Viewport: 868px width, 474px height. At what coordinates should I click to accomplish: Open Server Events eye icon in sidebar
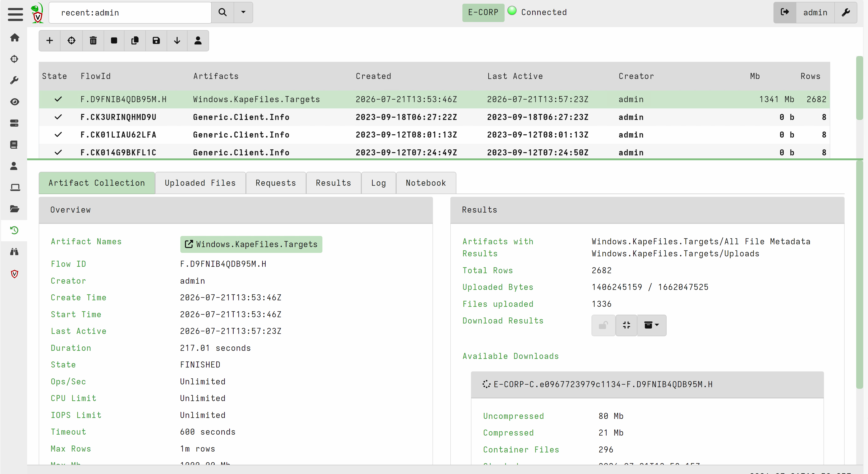(x=14, y=102)
